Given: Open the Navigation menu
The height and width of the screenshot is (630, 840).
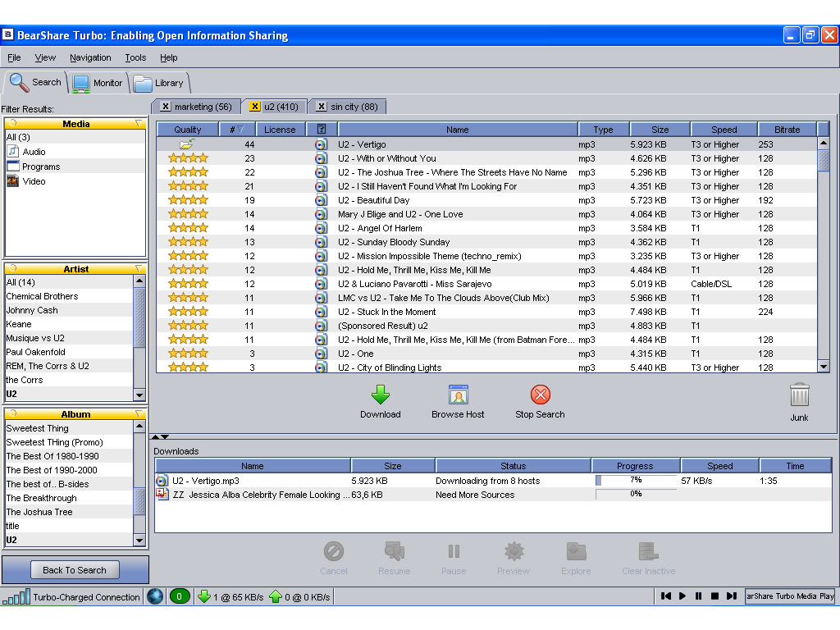Looking at the screenshot, I should click(x=90, y=57).
